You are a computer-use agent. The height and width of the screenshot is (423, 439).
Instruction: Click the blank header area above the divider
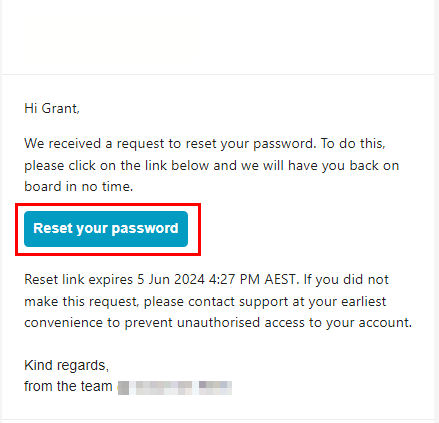click(218, 37)
